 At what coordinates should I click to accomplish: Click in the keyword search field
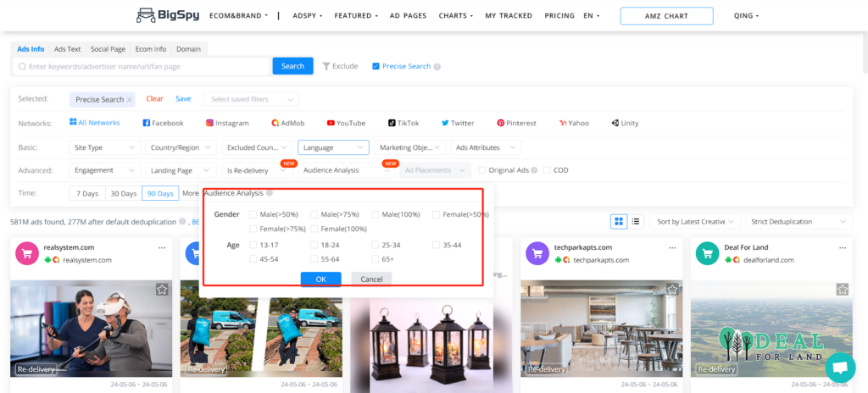(142, 66)
